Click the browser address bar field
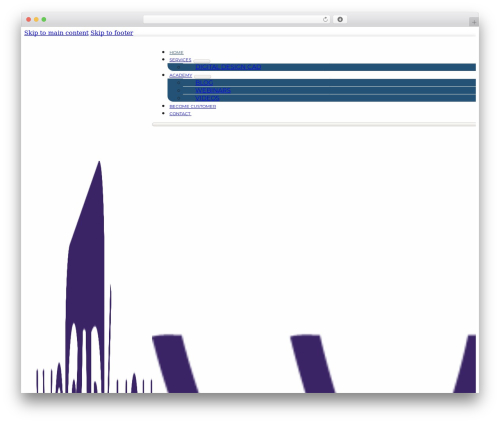Viewport: 500px width, 423px height. [237, 19]
